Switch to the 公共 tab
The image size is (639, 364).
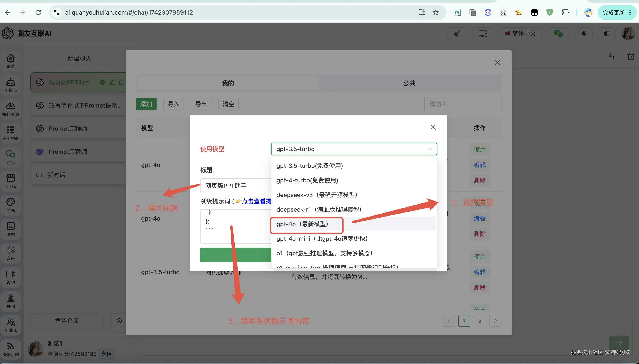(x=409, y=83)
